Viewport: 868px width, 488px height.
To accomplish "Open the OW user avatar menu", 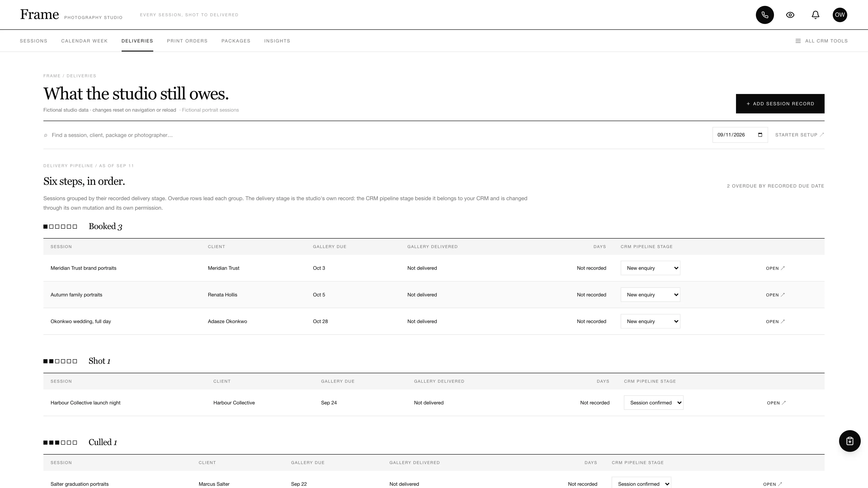I will [840, 15].
